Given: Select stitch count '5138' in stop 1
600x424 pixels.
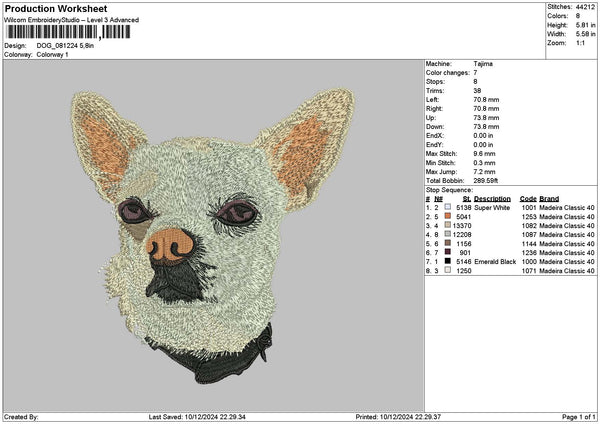Looking at the screenshot, I should click(464, 208).
